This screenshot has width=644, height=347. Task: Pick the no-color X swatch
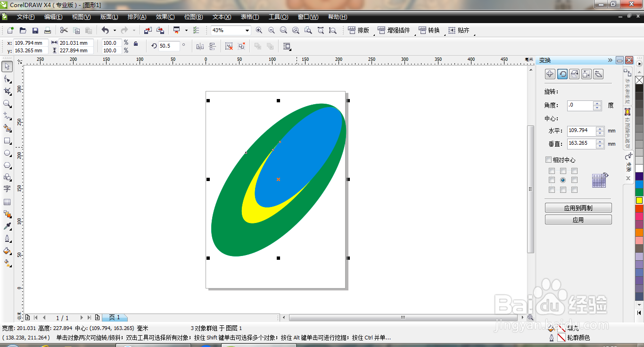click(639, 80)
